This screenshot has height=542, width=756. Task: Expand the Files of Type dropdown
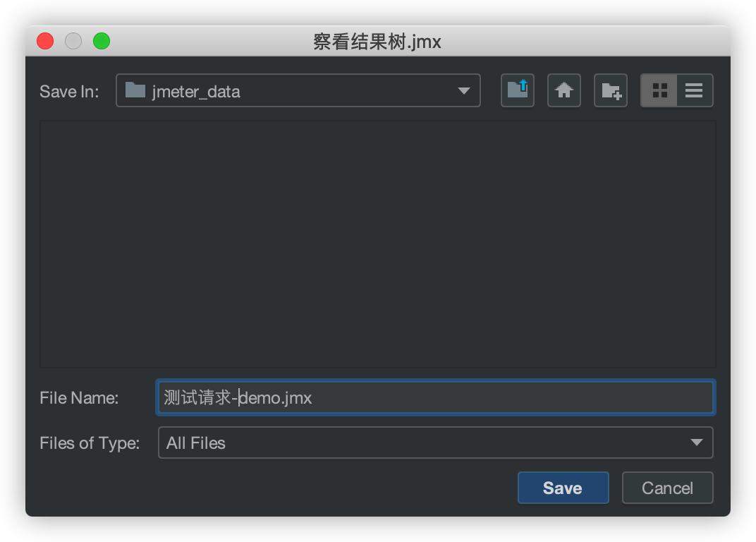point(435,442)
